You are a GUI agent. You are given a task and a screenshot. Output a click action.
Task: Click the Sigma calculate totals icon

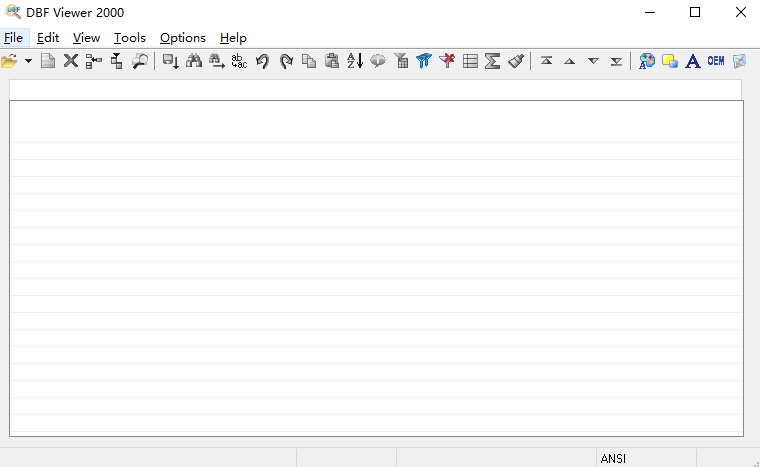[492, 61]
